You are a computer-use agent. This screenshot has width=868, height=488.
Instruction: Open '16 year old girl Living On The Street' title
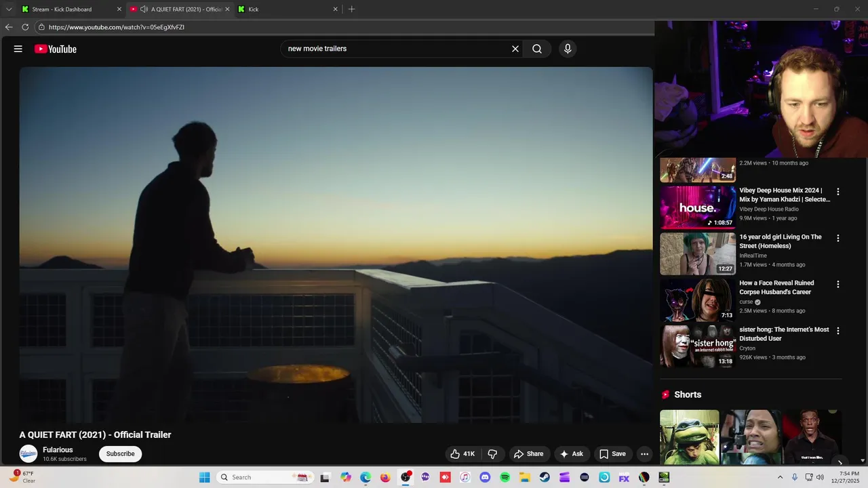(781, 241)
